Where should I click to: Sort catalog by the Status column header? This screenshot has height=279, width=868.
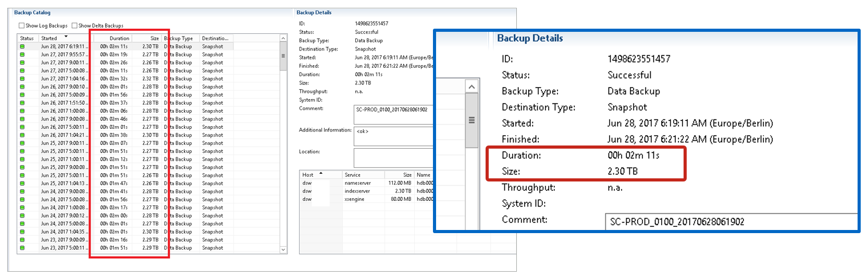pyautogui.click(x=27, y=38)
